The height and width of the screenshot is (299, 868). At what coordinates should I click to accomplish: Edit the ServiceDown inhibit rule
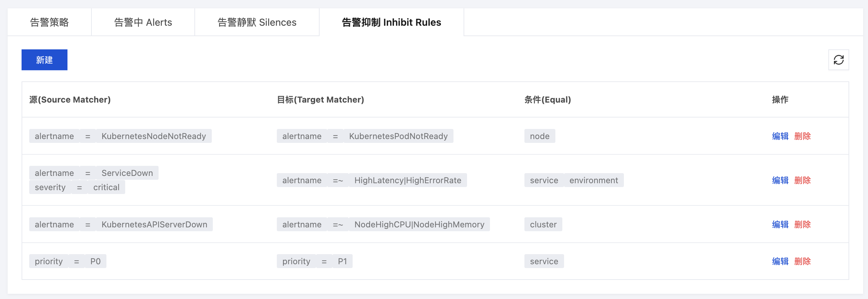(780, 180)
